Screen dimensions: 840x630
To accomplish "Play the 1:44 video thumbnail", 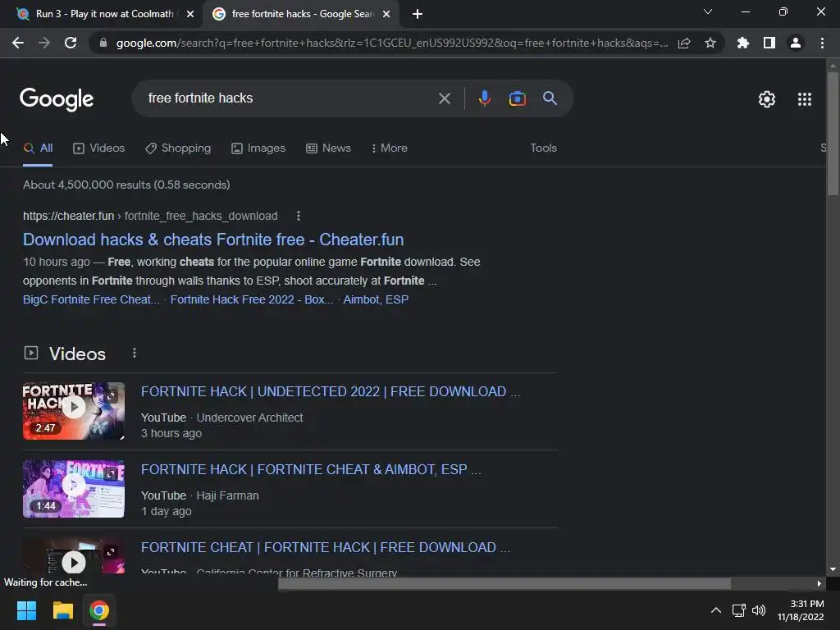I will [x=73, y=486].
